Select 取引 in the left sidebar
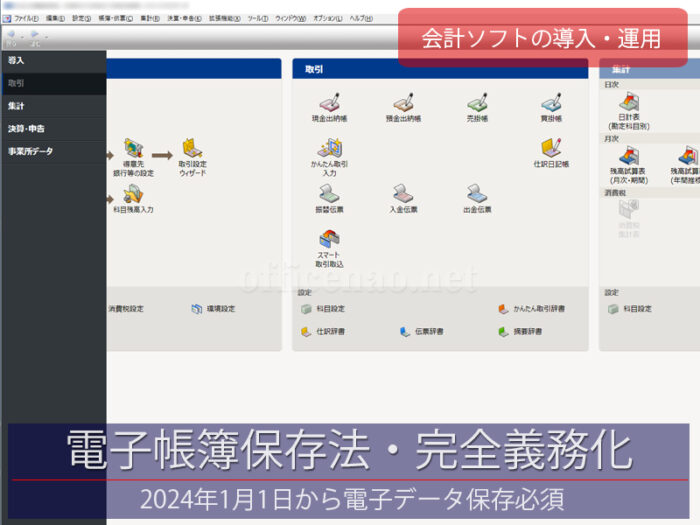Screen dimensions: 700x525 [x=54, y=83]
